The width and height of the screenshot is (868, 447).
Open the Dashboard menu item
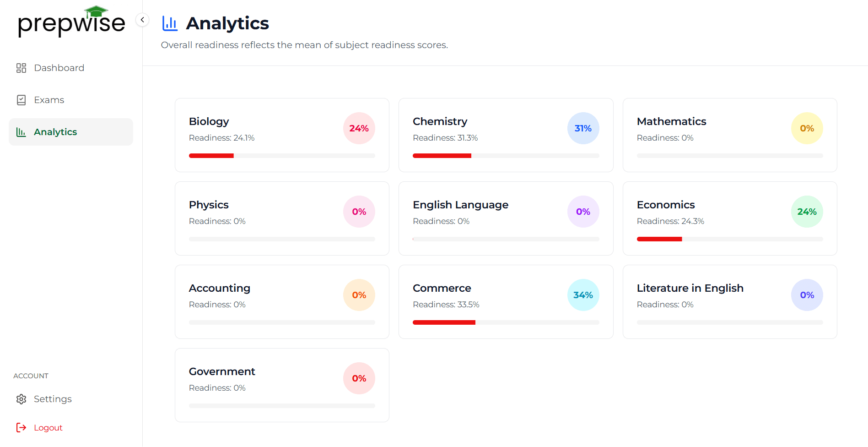(x=59, y=68)
